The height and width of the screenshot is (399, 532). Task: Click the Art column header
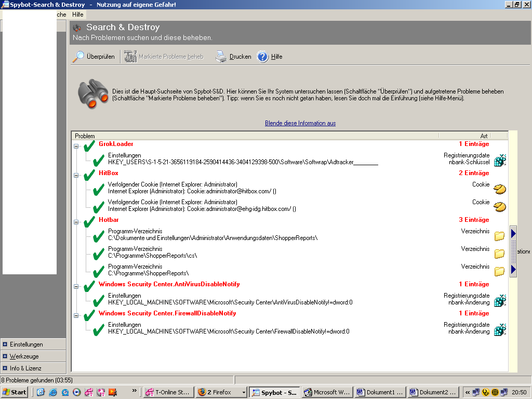465,136
